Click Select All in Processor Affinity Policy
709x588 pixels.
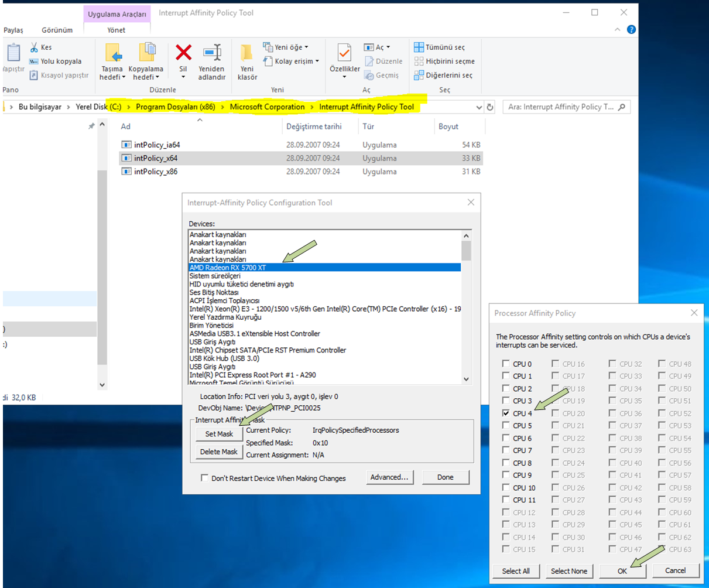[516, 571]
